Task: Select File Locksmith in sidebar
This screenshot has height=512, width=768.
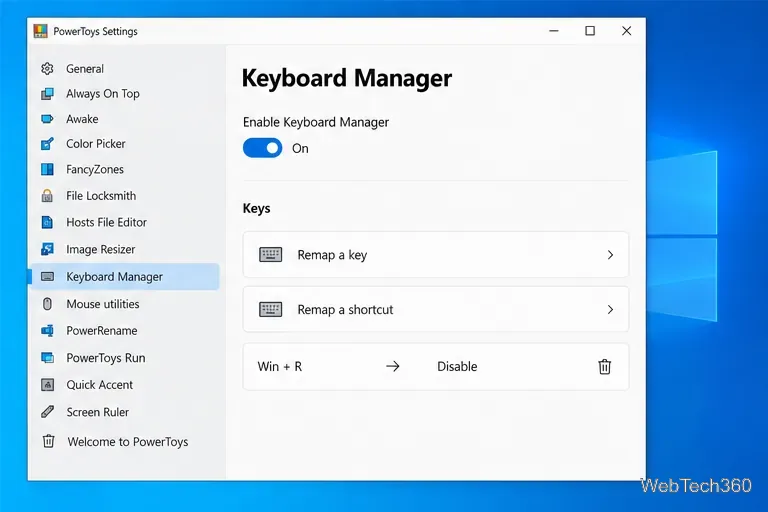Action: tap(101, 195)
